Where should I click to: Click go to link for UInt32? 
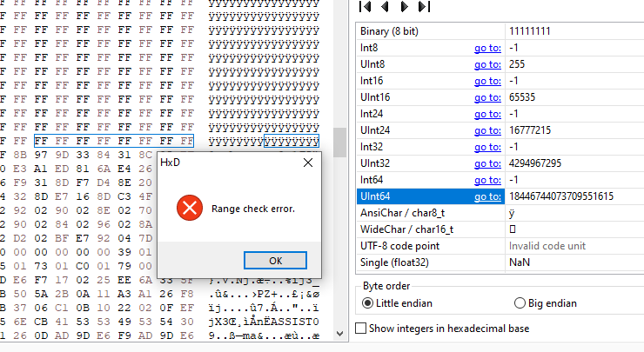487,163
